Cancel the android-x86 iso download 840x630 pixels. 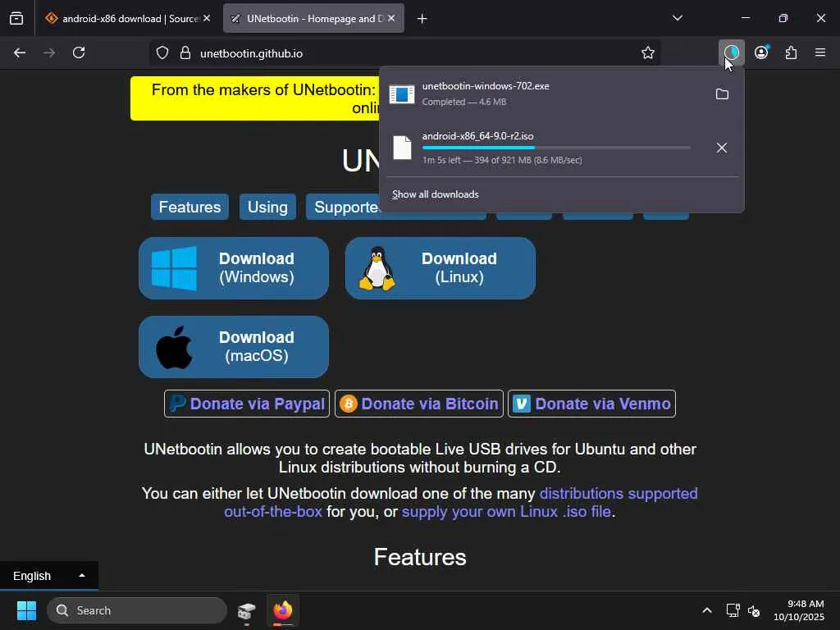[722, 148]
